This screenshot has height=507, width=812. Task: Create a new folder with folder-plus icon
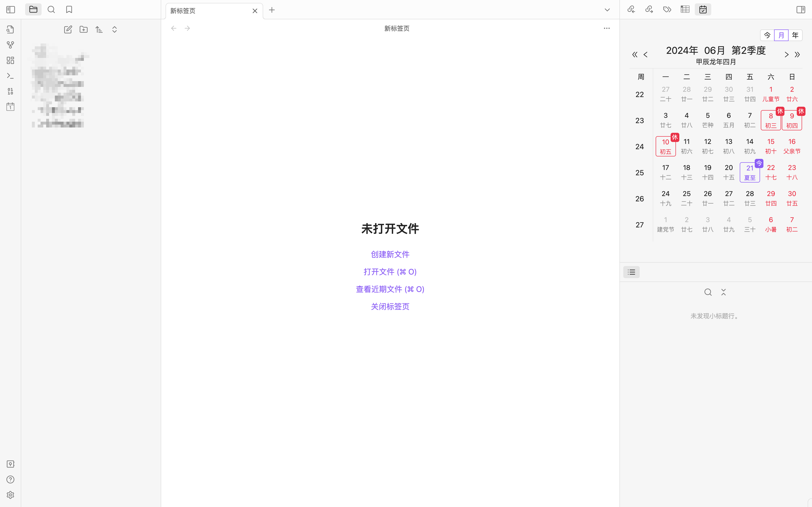pyautogui.click(x=84, y=29)
